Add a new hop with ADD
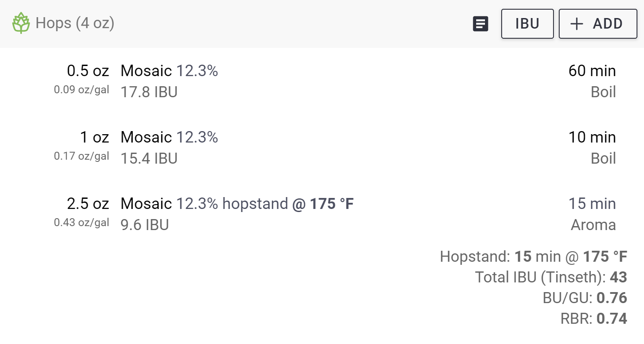 tap(598, 24)
